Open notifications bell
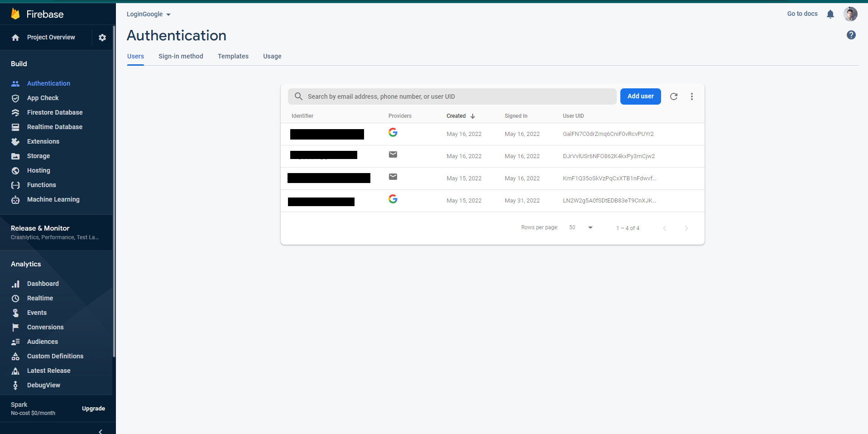 (830, 14)
